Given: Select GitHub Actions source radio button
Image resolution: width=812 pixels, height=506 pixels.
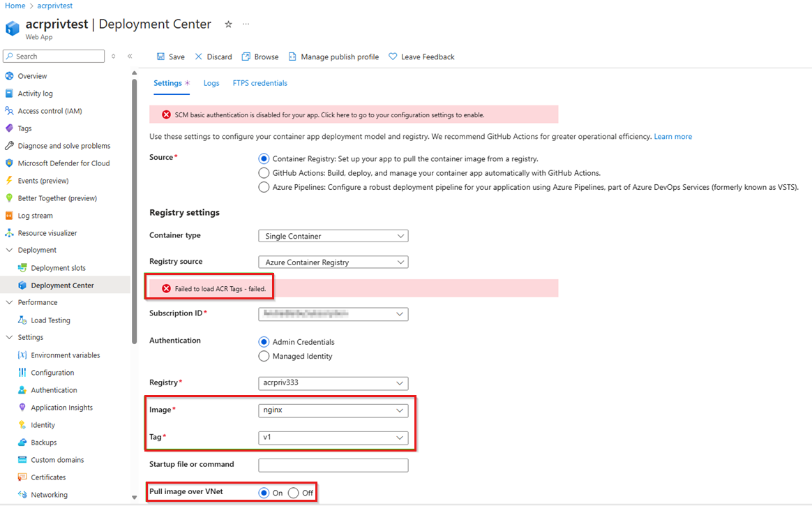Looking at the screenshot, I should [264, 173].
